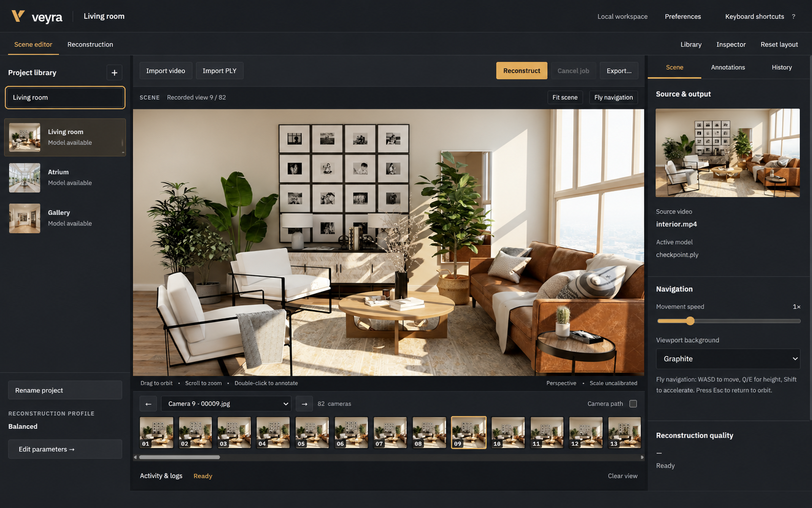Open Preferences
This screenshot has width=812, height=508.
click(x=683, y=16)
